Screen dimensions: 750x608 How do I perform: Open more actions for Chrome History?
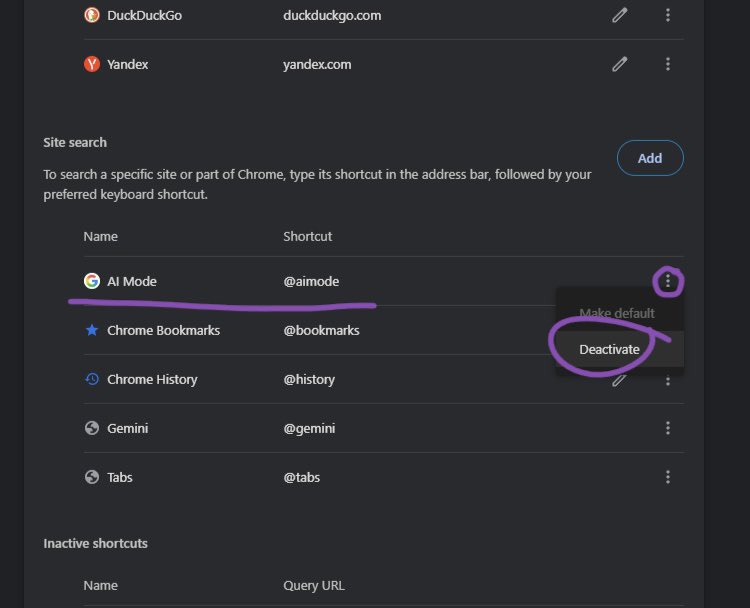(668, 381)
